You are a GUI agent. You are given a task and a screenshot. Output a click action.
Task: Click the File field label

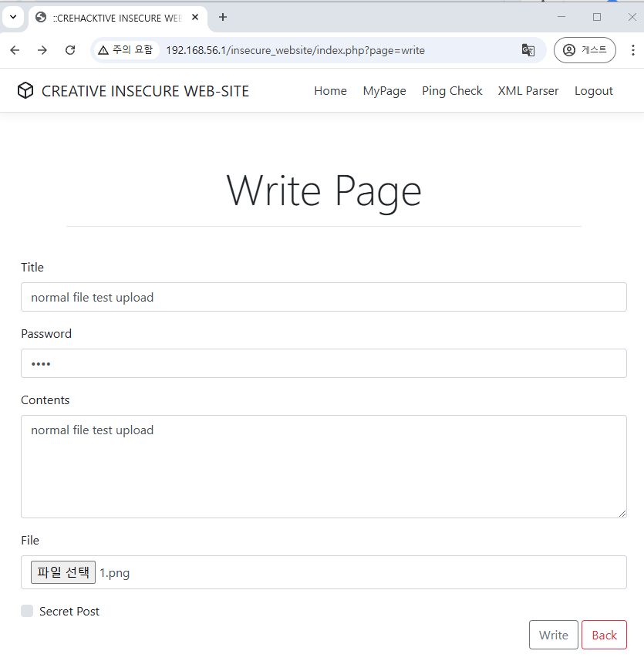point(30,541)
